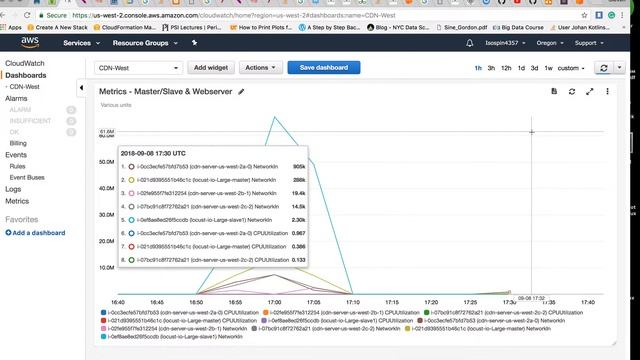This screenshot has height=360, width=640.
Task: Toggle yellow locust-io-Large-master NetworkIn legend swatch
Action: point(407,329)
